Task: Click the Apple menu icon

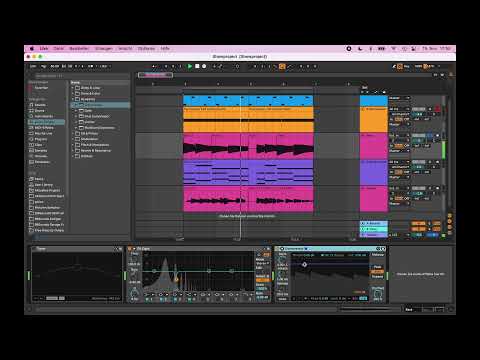Action: [x=32, y=49]
